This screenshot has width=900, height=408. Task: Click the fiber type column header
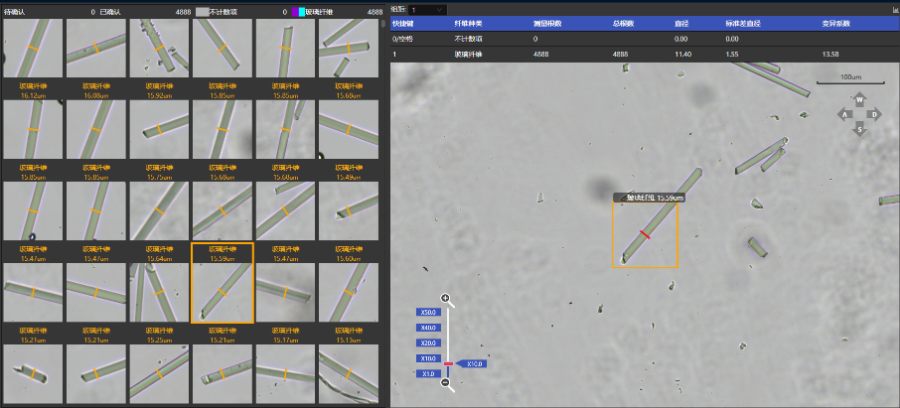click(x=467, y=24)
